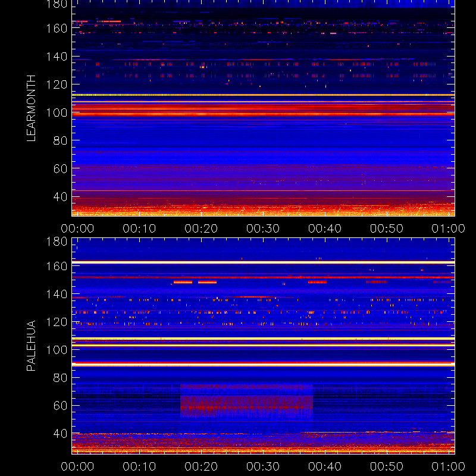Select the 120 tick label on Learmonth plot
Viewport: 476px width, 476px height.
[x=57, y=84]
